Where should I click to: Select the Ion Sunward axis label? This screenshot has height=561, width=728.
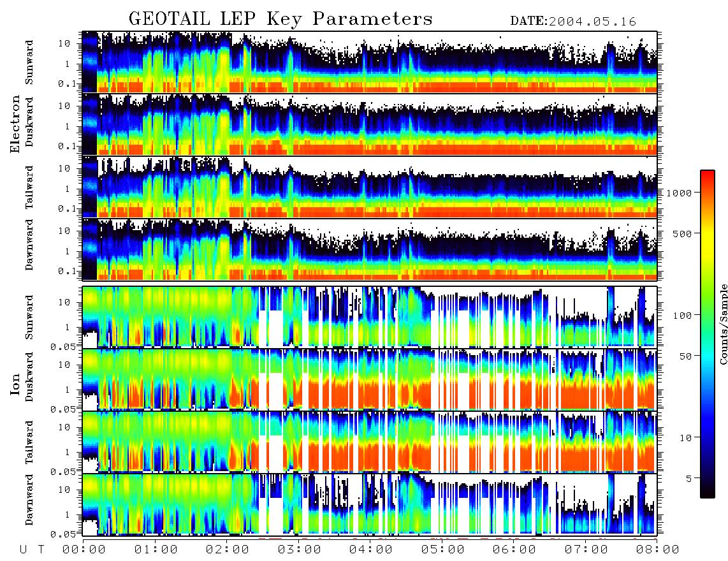coord(29,317)
